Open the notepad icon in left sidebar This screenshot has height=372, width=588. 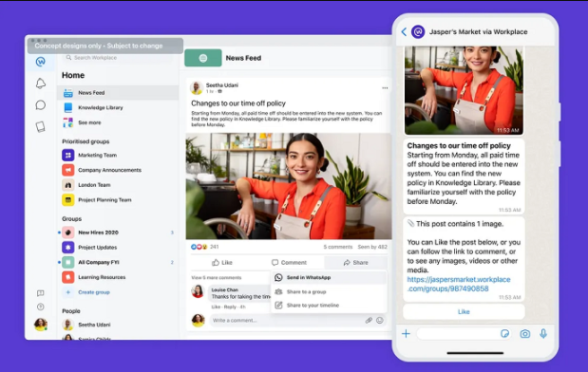coord(41,126)
